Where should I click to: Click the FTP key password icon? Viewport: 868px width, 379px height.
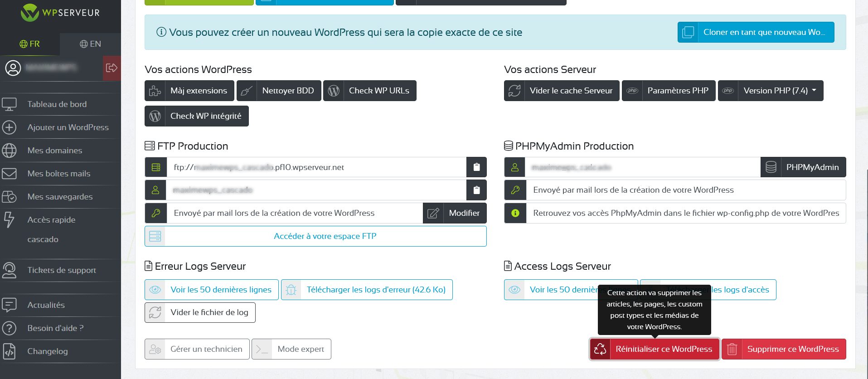(156, 213)
